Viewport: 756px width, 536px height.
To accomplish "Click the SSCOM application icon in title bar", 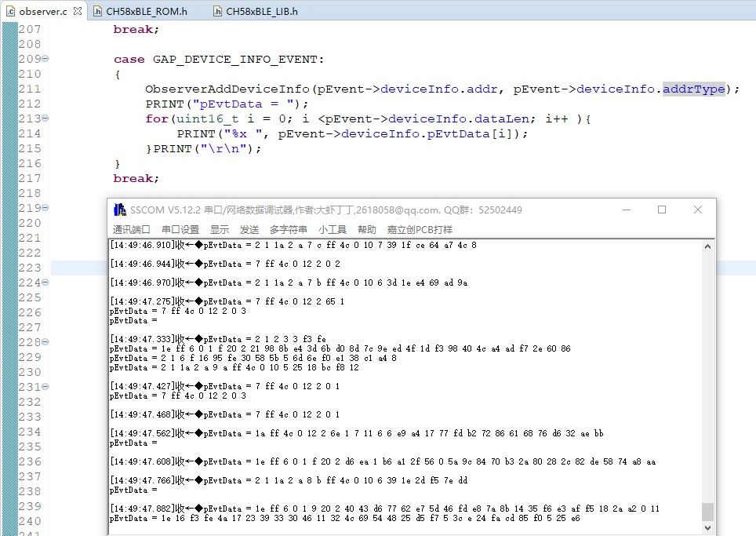I will [x=119, y=210].
